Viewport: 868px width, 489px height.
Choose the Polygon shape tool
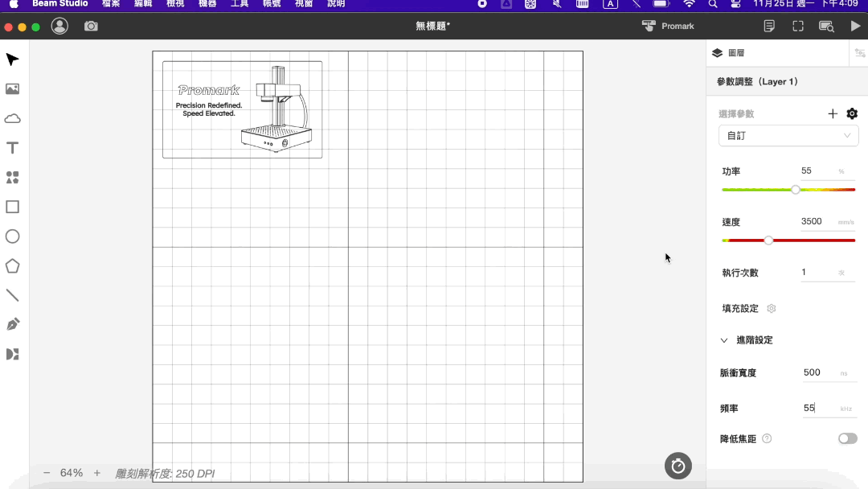click(x=12, y=266)
